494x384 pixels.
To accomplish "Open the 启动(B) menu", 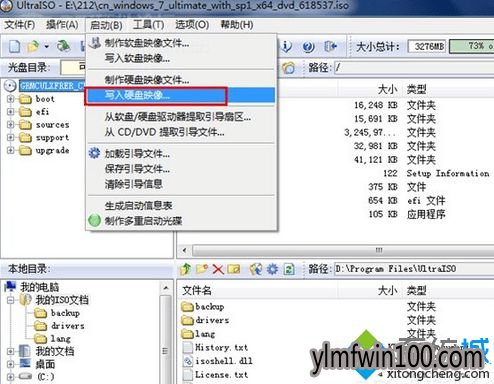I will click(x=106, y=25).
